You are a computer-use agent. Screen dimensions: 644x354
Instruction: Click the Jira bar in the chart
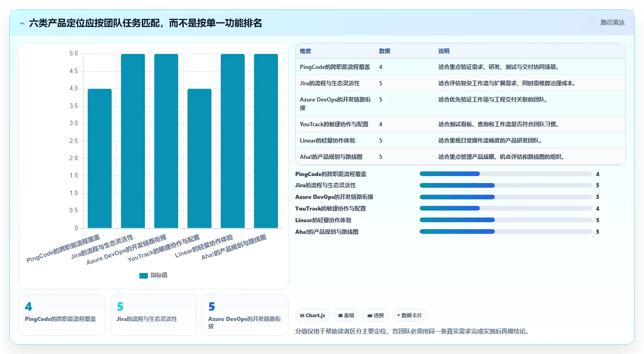133,141
